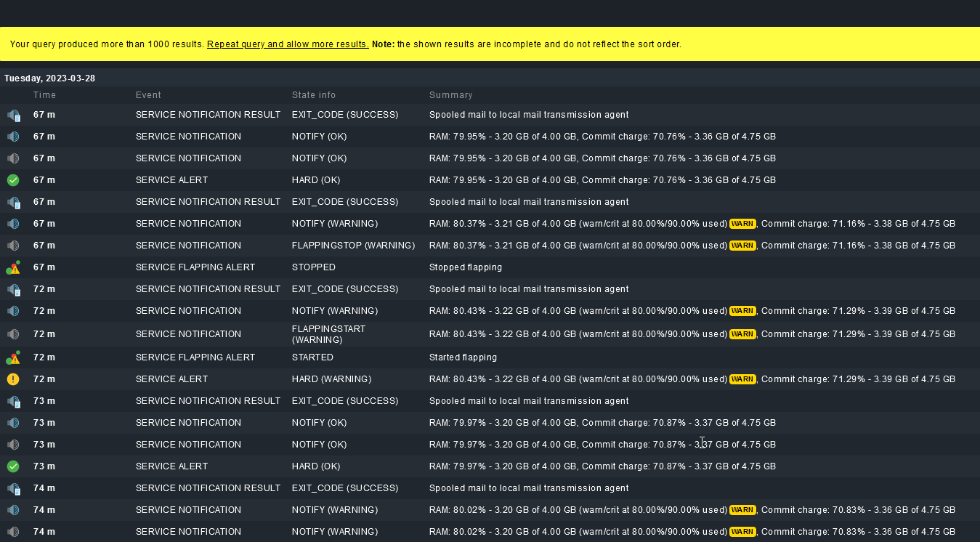Click the STOPPED state info cell
The height and width of the screenshot is (542, 980).
[x=313, y=267]
